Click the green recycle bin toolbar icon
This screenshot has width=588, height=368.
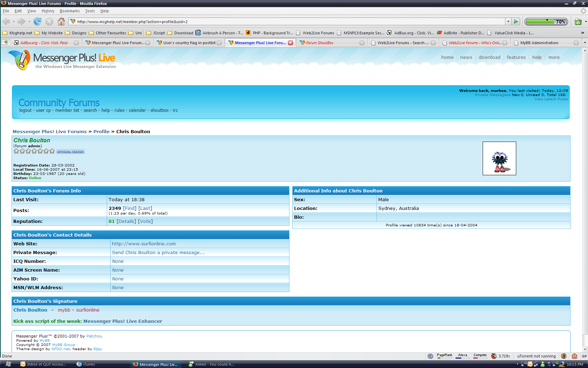(578, 22)
